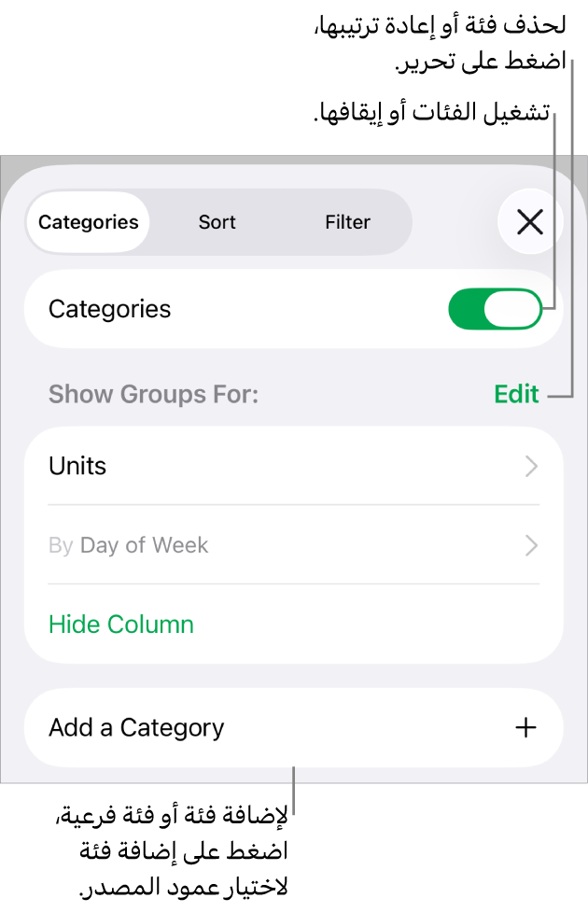
Task: Switch to the Filter tab
Action: click(347, 222)
